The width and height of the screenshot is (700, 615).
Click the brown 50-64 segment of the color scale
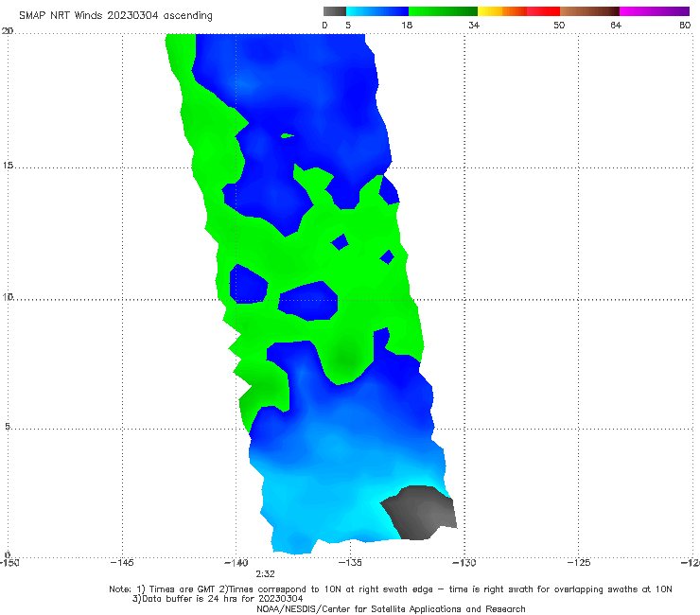tap(589, 11)
